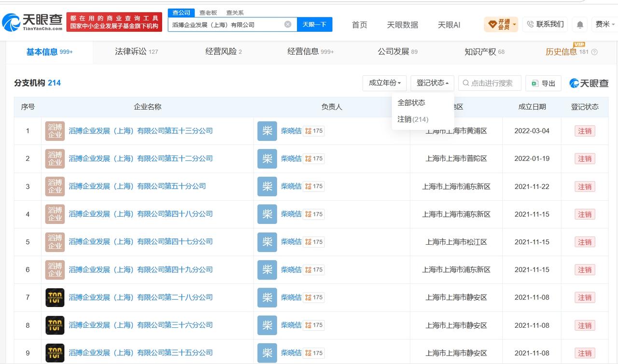The height and width of the screenshot is (364, 618).
Task: Click the 点击进行搜索 branch search field
Action: (x=490, y=83)
